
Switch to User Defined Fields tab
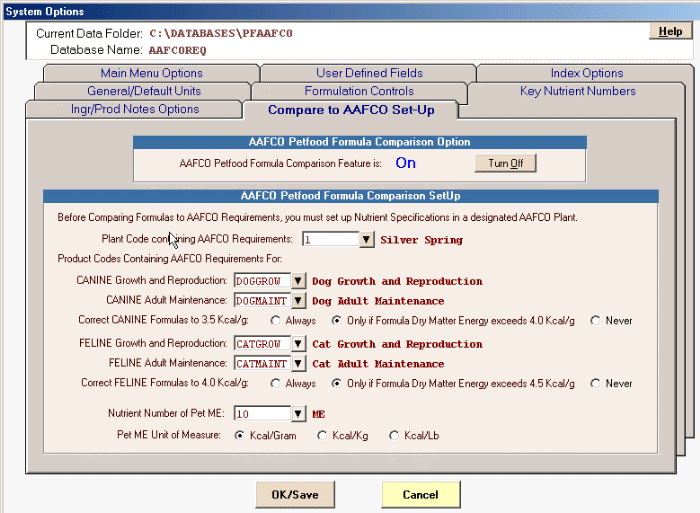coord(369,73)
